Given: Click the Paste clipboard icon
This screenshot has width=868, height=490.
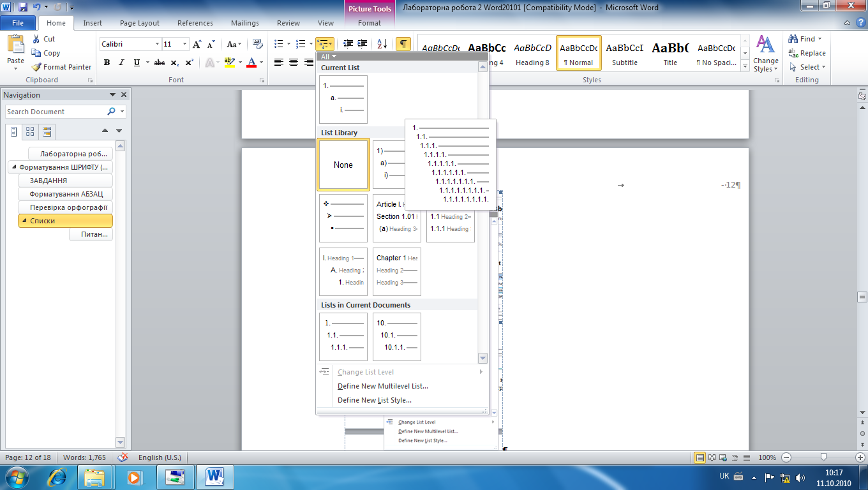Looking at the screenshot, I should click(15, 45).
